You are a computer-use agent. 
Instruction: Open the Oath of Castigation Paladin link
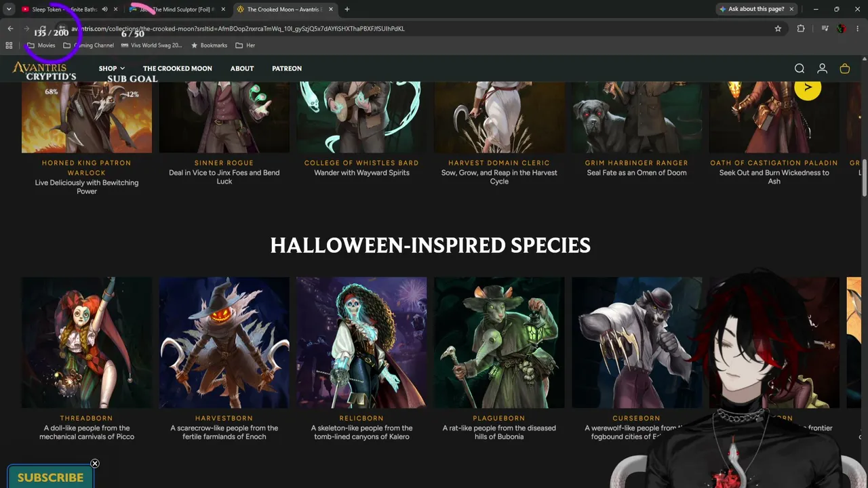point(774,163)
